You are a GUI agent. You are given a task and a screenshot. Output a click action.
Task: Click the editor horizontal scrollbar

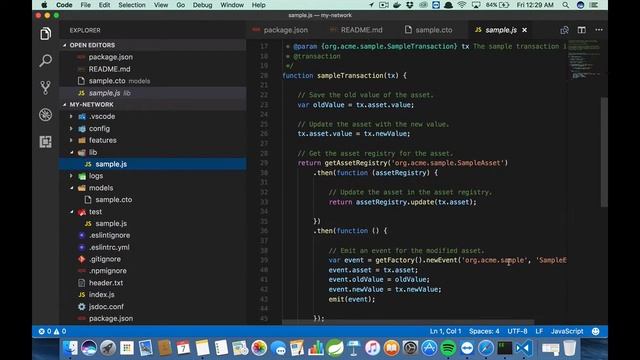(x=408, y=322)
